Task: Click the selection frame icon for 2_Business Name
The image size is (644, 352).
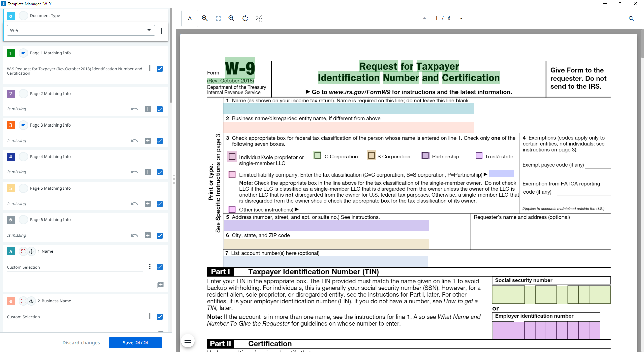Action: (x=23, y=301)
